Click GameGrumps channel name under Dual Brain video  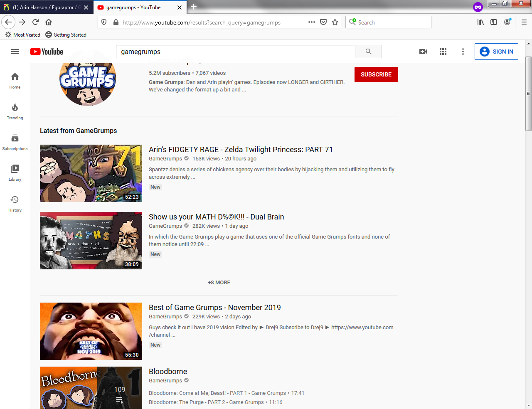(x=165, y=226)
